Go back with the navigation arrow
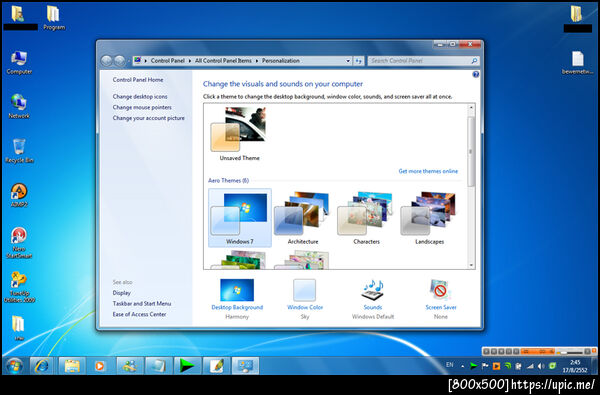The width and height of the screenshot is (600, 395). 106,61
